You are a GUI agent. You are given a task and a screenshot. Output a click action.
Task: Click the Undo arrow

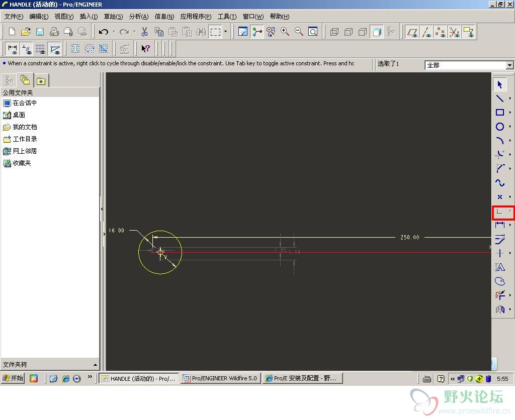pos(104,32)
